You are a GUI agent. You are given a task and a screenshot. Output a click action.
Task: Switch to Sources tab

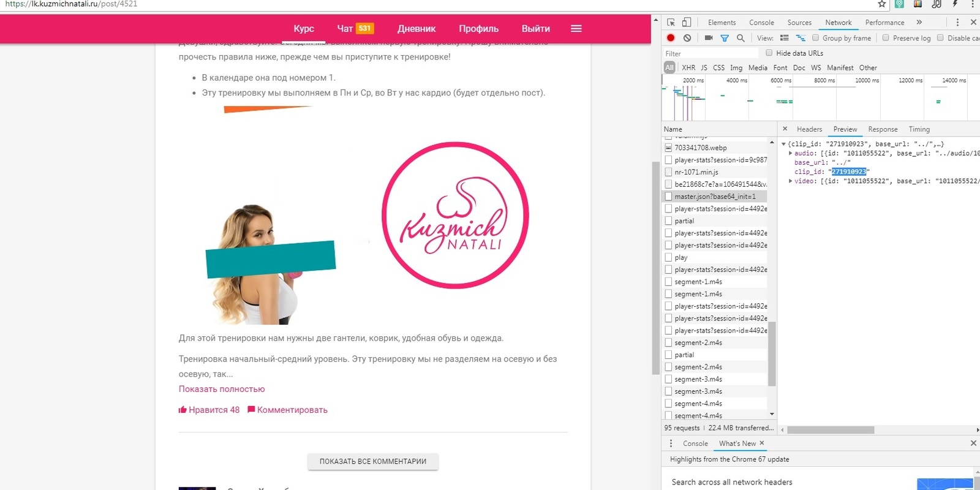click(x=799, y=23)
